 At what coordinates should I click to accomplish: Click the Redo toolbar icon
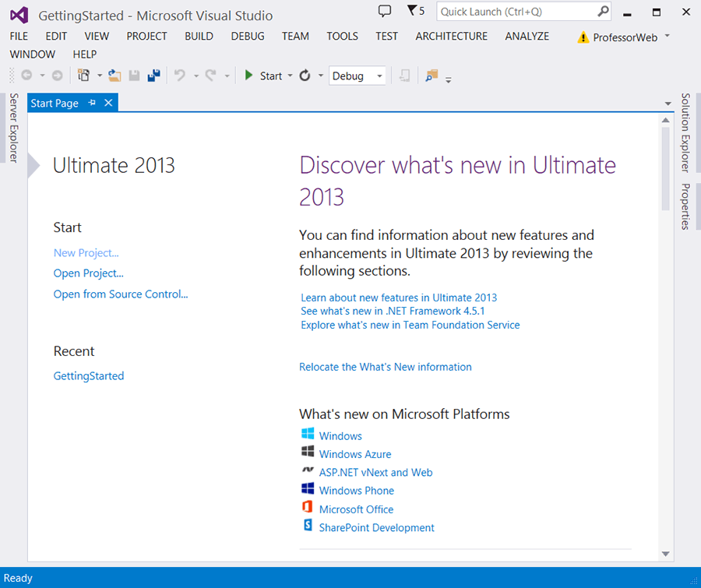(210, 75)
